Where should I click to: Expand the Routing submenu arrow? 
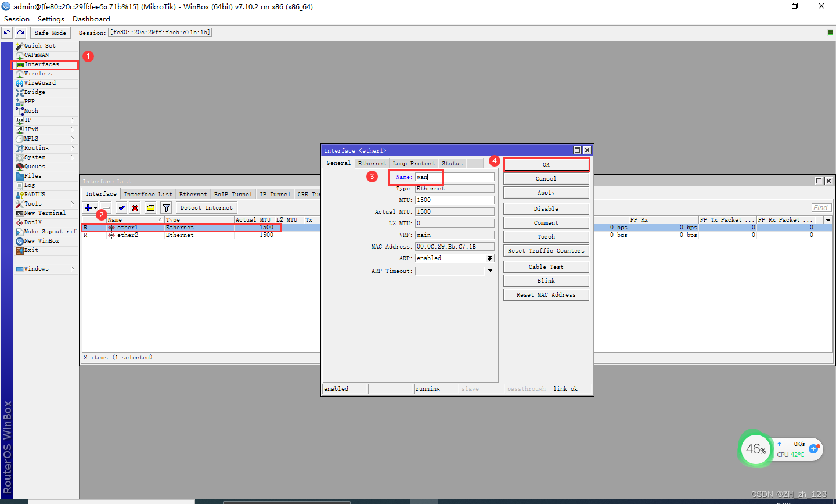tap(72, 148)
